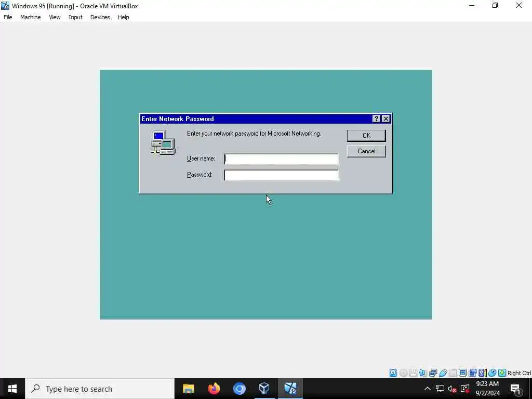Minimize the VirtualBox window
This screenshot has height=399, width=532.
click(472, 5)
